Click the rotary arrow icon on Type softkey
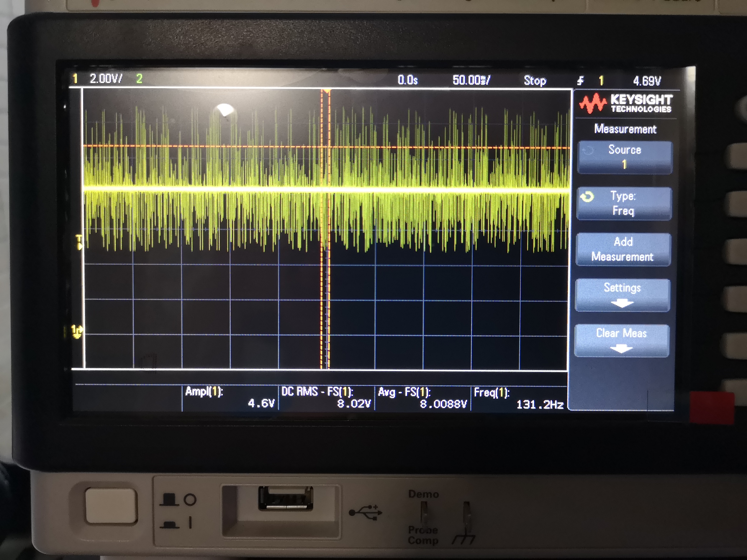Screen dimensions: 747x560 587,197
